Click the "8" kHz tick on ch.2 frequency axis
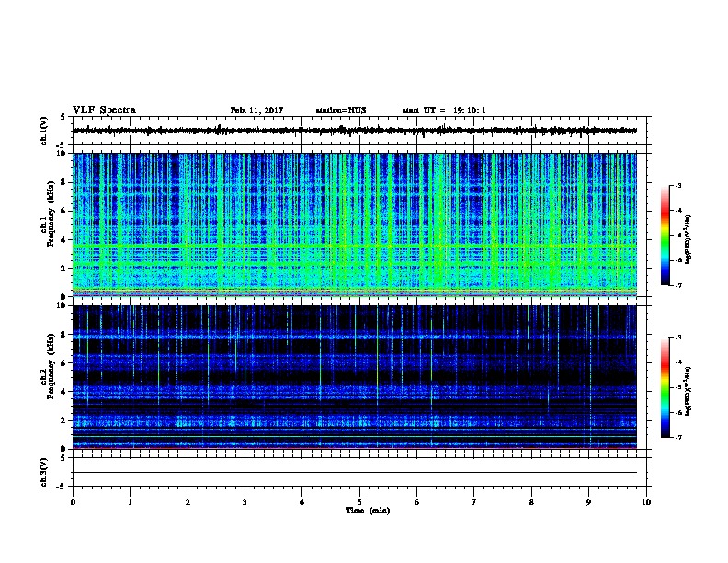The width and height of the screenshot is (728, 563). 63,335
